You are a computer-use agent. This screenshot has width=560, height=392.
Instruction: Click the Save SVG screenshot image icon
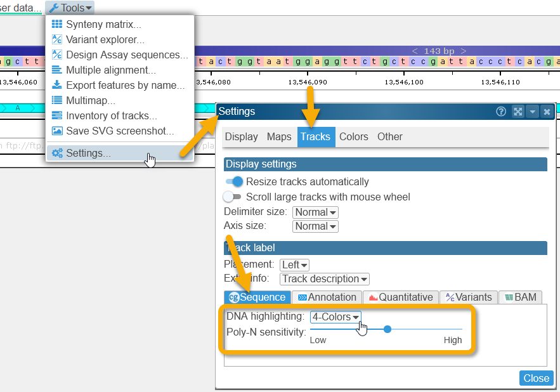pyautogui.click(x=57, y=131)
